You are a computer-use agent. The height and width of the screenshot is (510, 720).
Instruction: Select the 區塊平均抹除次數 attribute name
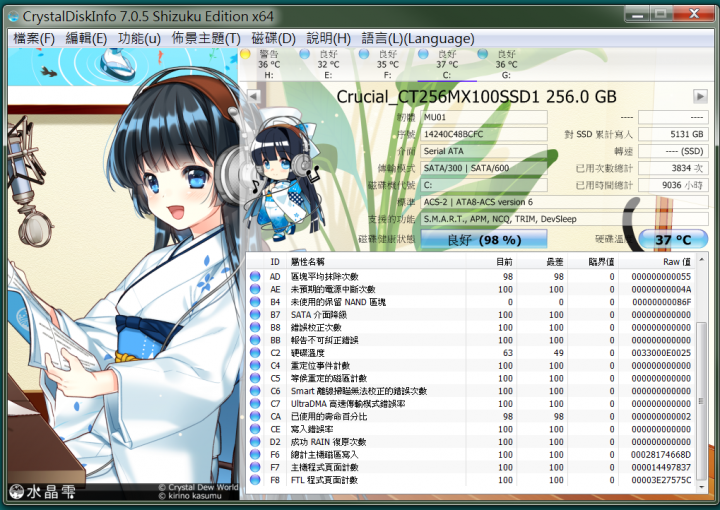[x=325, y=277]
